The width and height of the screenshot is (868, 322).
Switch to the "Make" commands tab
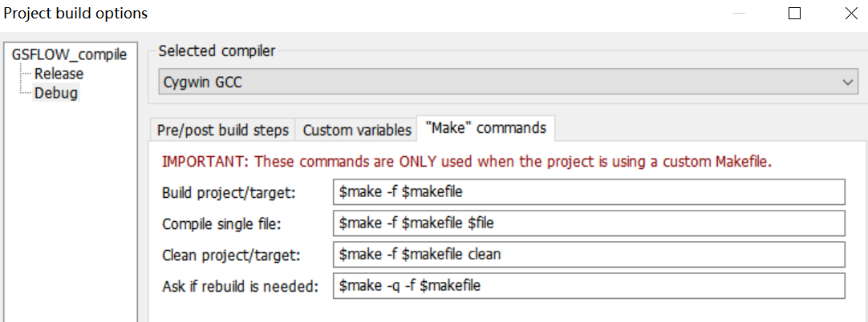pos(486,128)
